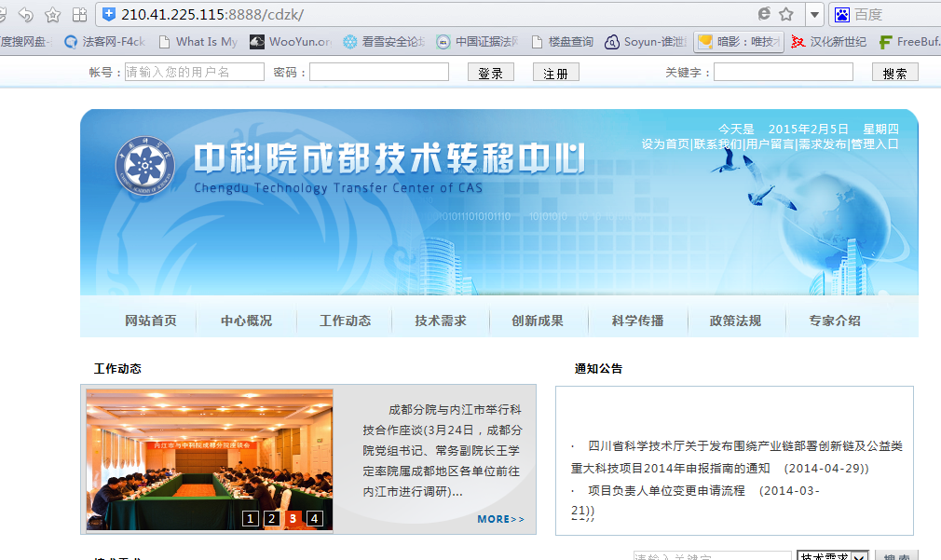
Task: Click the Baidu paw search engine icon
Action: pyautogui.click(x=842, y=14)
